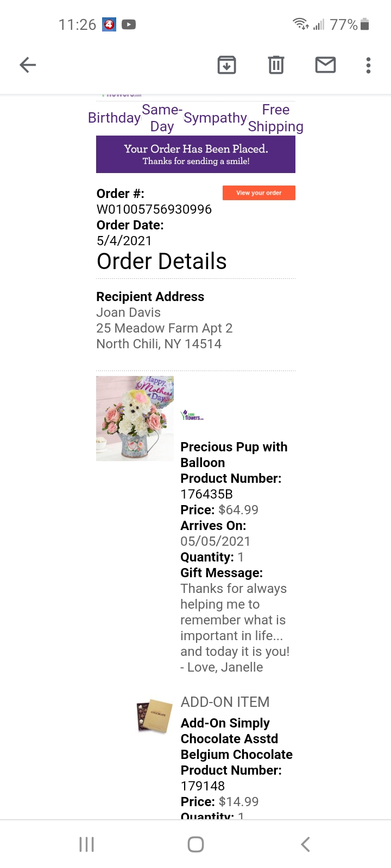Open the Same-Day category link
Screen dimensions: 391x868
pos(162,118)
